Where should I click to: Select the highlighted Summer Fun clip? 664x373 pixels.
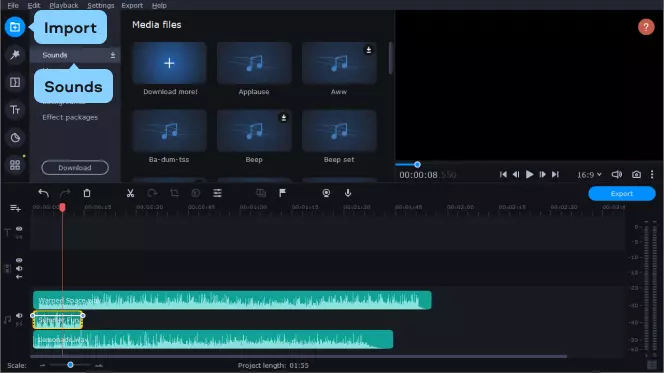58,320
